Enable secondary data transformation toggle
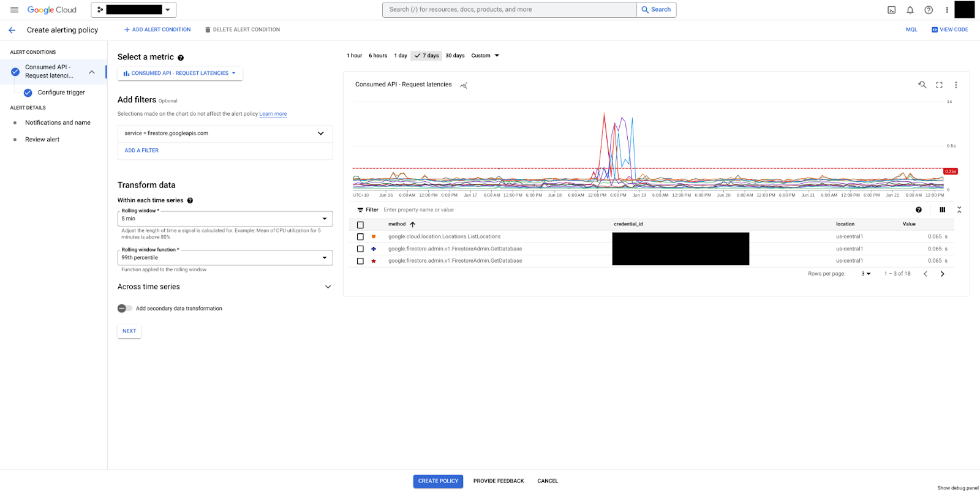Image resolution: width=980 pixels, height=493 pixels. 124,309
